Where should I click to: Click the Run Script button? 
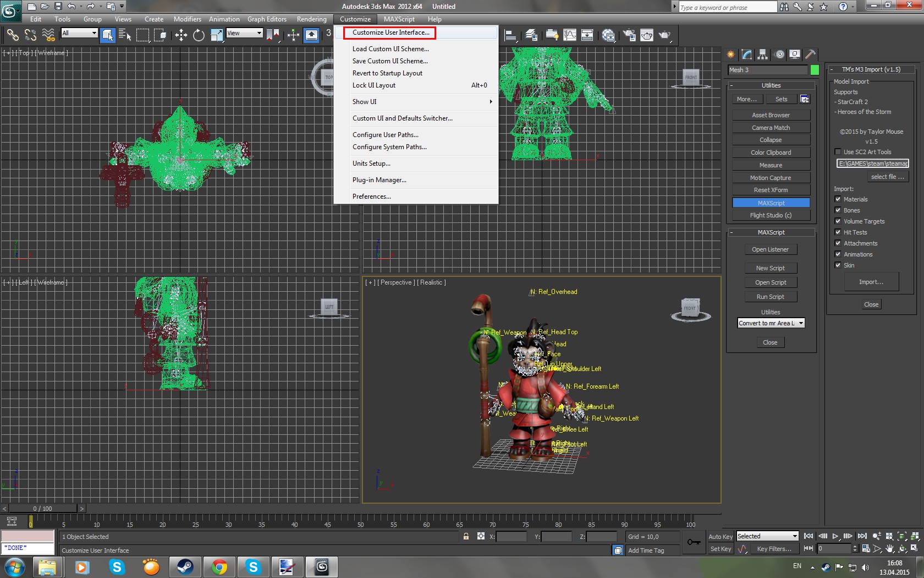pyautogui.click(x=770, y=297)
